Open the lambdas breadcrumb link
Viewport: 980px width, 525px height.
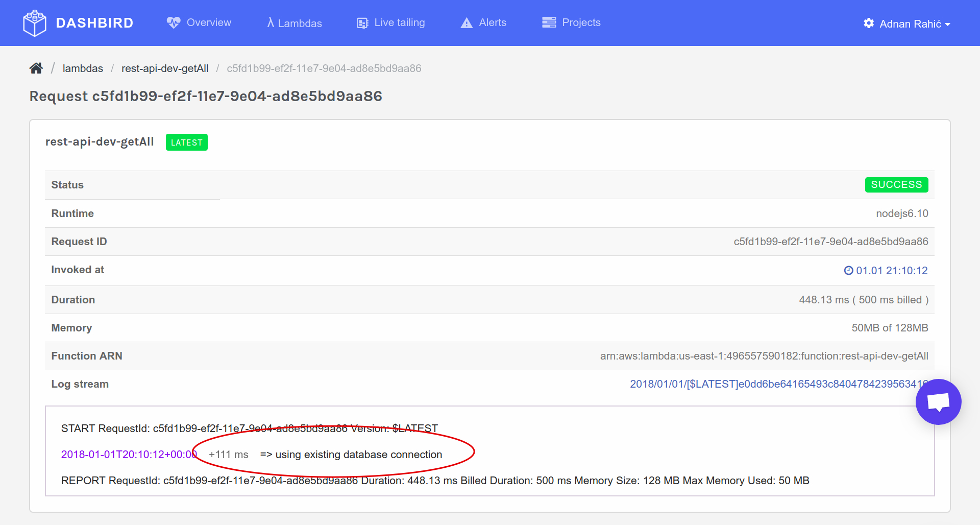[83, 68]
